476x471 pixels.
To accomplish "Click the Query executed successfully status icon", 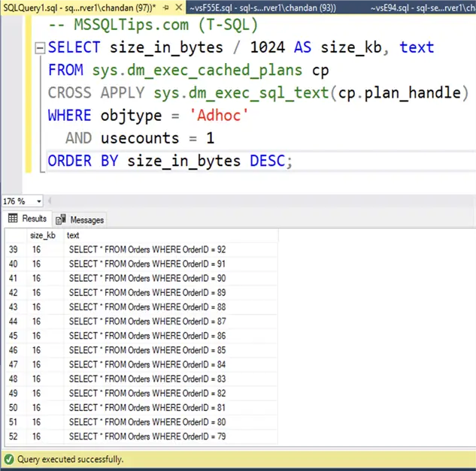I will pyautogui.click(x=9, y=460).
